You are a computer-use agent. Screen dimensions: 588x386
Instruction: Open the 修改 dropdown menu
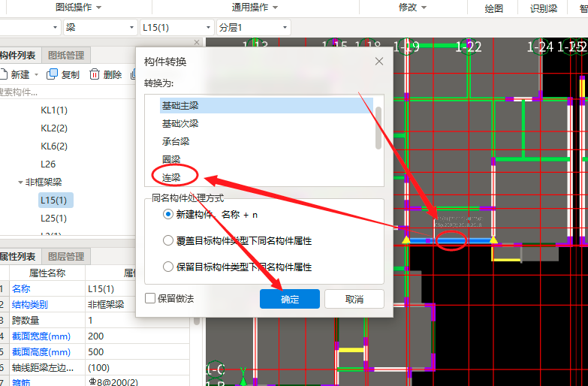412,7
